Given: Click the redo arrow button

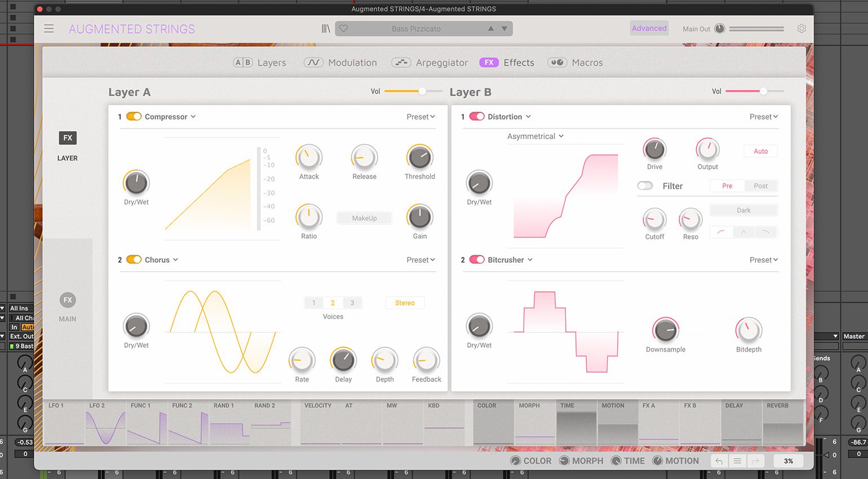Looking at the screenshot, I should pyautogui.click(x=755, y=461).
